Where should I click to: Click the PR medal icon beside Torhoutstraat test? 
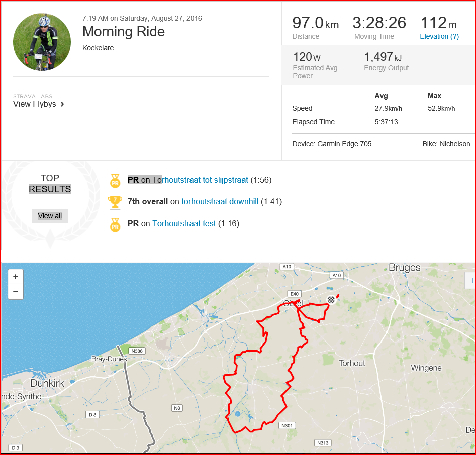click(115, 225)
